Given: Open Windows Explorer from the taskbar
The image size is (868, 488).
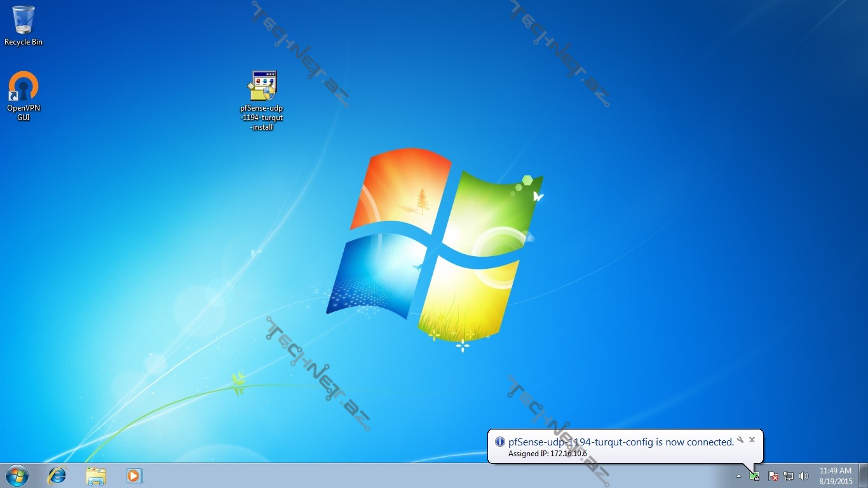Looking at the screenshot, I should 96,475.
